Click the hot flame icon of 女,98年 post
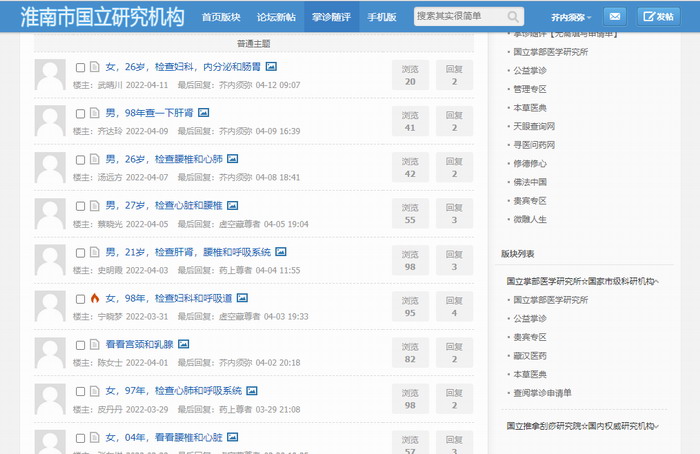700x454 pixels. click(95, 298)
